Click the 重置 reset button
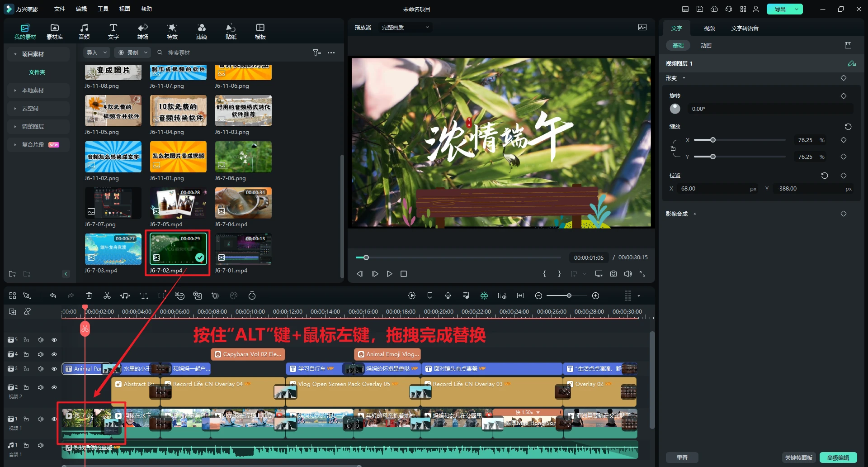Viewport: 868px width, 467px height. [682, 457]
